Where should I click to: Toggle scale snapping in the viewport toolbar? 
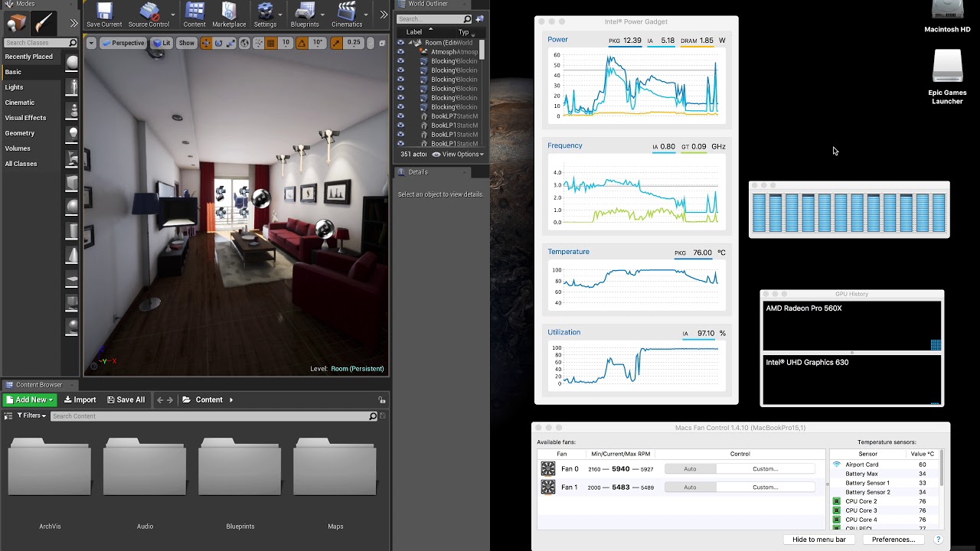[x=337, y=43]
